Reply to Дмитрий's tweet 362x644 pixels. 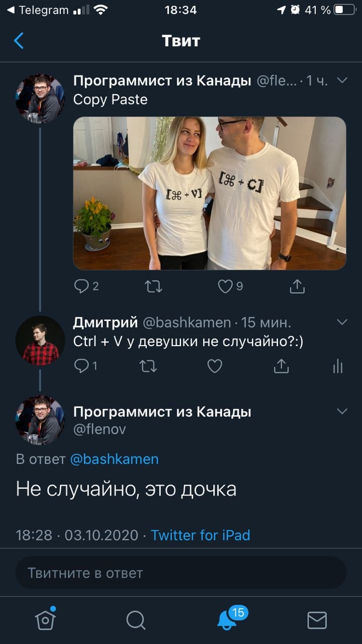tap(81, 366)
